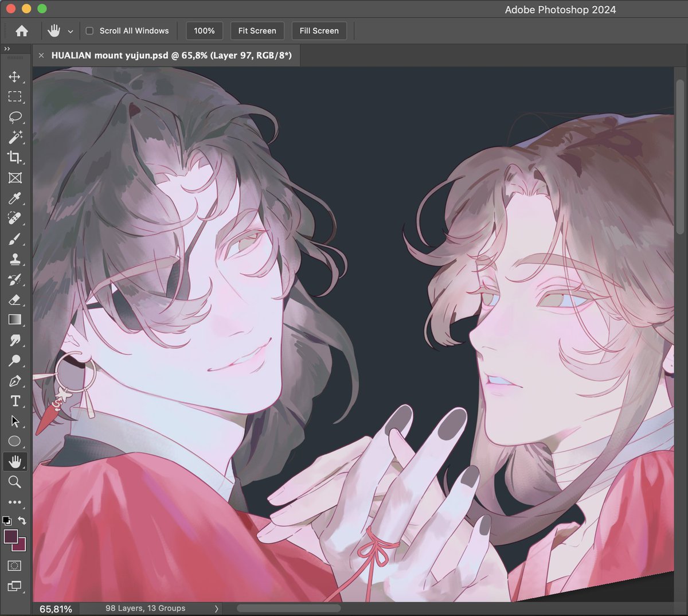Click the horizontal scrollbar thumb
The height and width of the screenshot is (616, 688).
[x=288, y=608]
